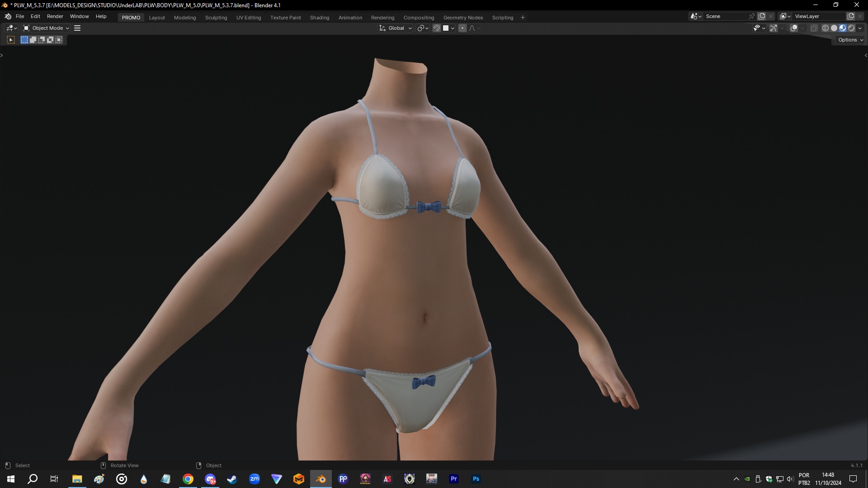The image size is (868, 488).
Task: Switch to the Shading workspace tab
Action: pos(320,18)
